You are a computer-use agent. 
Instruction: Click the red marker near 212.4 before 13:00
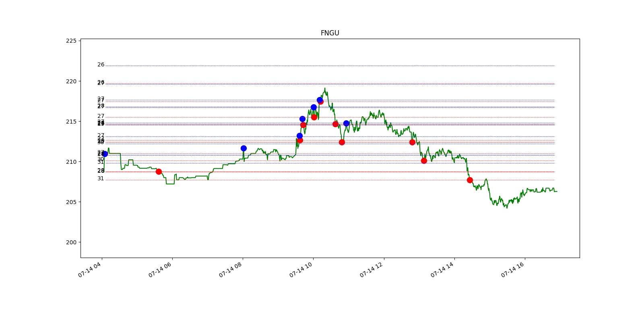pos(412,142)
